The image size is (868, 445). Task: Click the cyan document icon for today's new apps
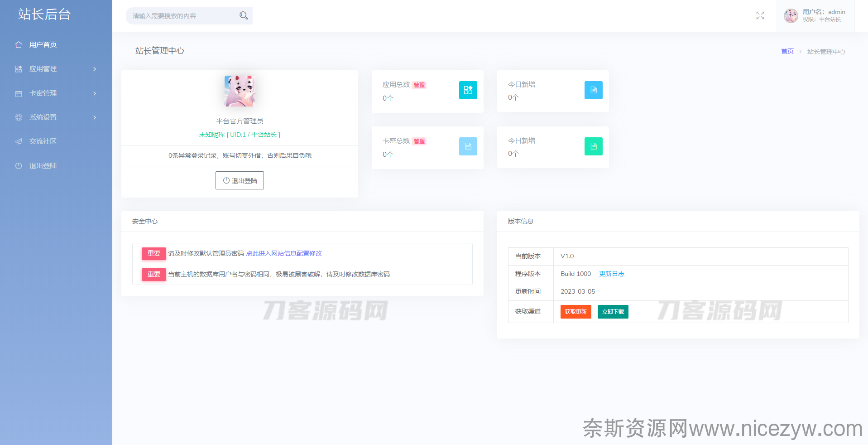point(593,90)
